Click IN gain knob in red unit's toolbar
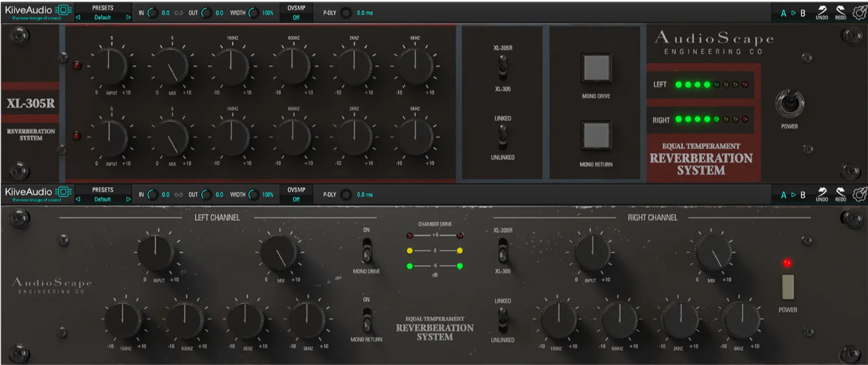 click(153, 13)
